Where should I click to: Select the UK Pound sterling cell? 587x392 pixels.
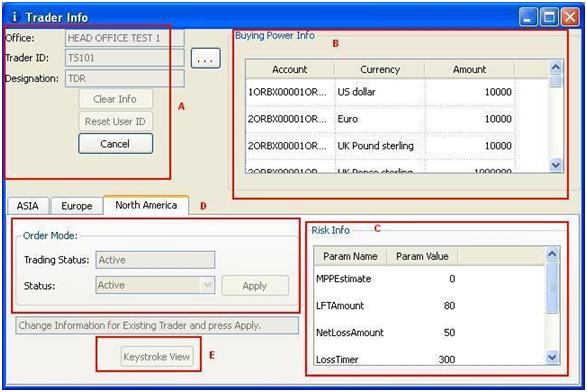380,146
